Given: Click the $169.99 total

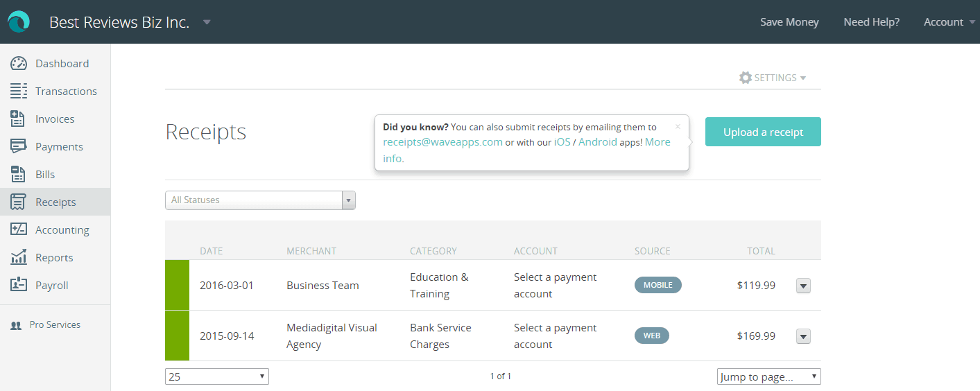Looking at the screenshot, I should click(756, 336).
